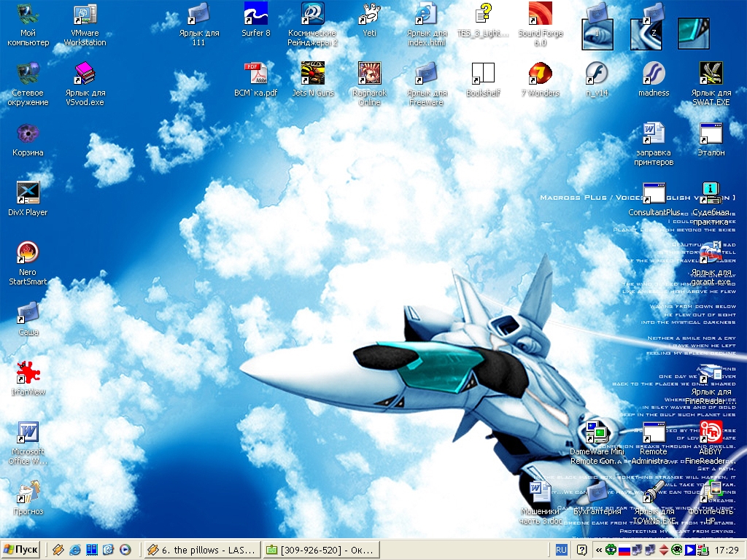Open the Ярлык для index.html shortcut
The image size is (747, 560).
[x=426, y=25]
